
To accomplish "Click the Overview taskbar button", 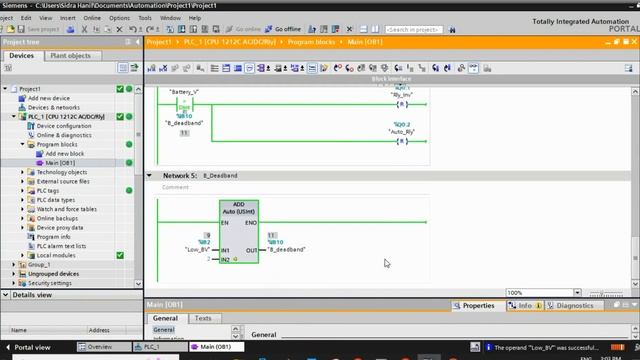I will [104, 347].
